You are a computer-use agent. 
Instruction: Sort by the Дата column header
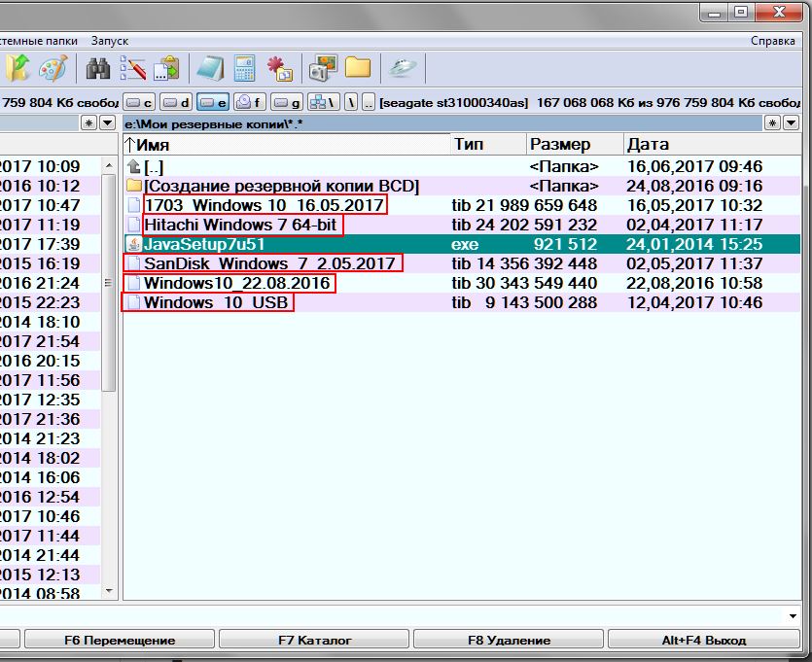click(713, 145)
